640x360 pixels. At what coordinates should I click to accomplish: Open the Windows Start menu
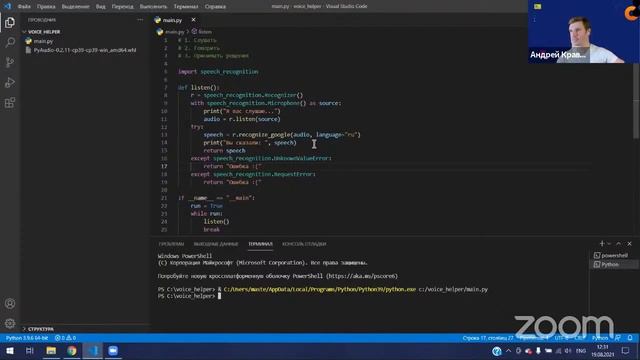(9, 351)
